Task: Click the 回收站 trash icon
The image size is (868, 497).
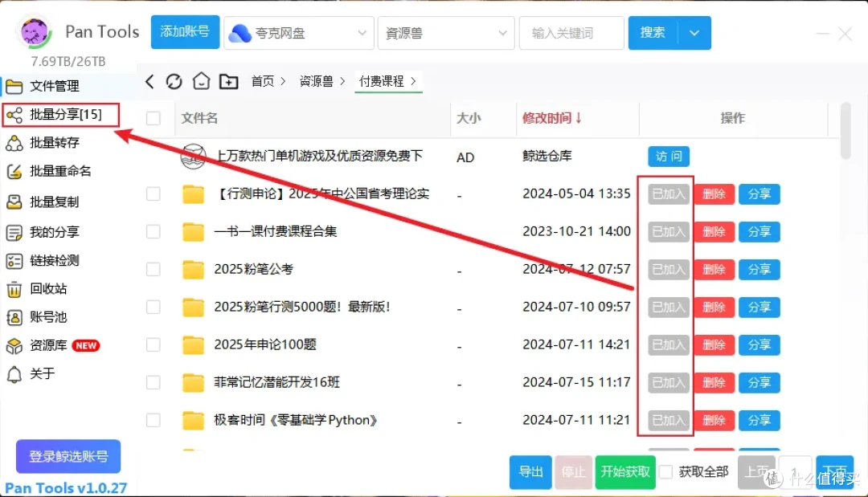Action: pos(14,289)
